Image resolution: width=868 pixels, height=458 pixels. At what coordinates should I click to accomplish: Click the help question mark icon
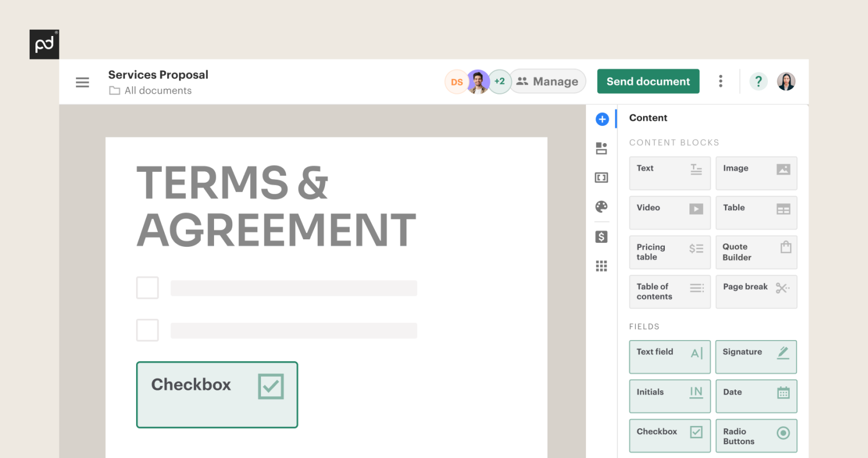pyautogui.click(x=758, y=81)
